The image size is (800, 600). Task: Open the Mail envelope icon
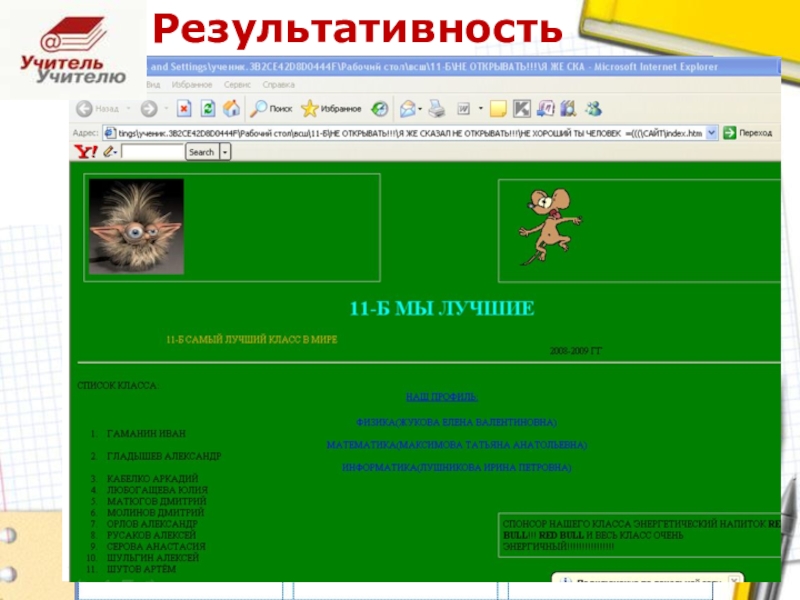408,109
